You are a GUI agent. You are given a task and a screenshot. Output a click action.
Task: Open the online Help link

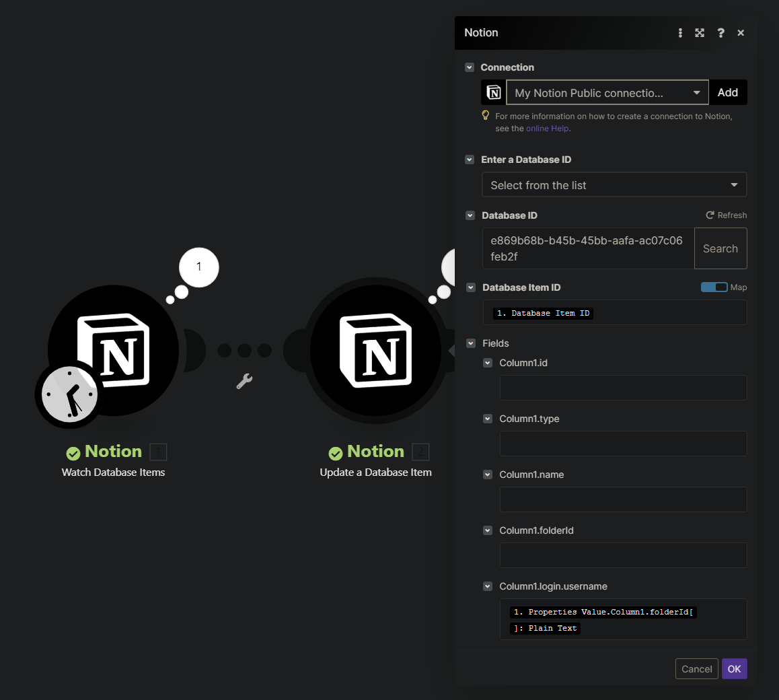(x=548, y=129)
